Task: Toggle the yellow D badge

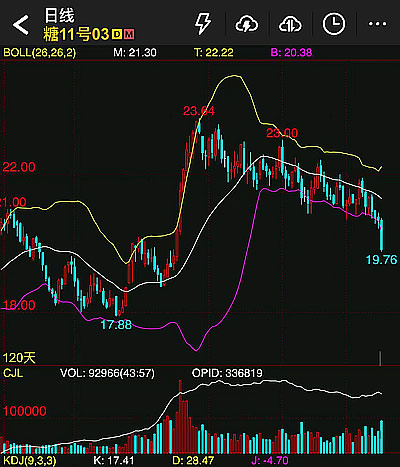Action: pyautogui.click(x=117, y=34)
